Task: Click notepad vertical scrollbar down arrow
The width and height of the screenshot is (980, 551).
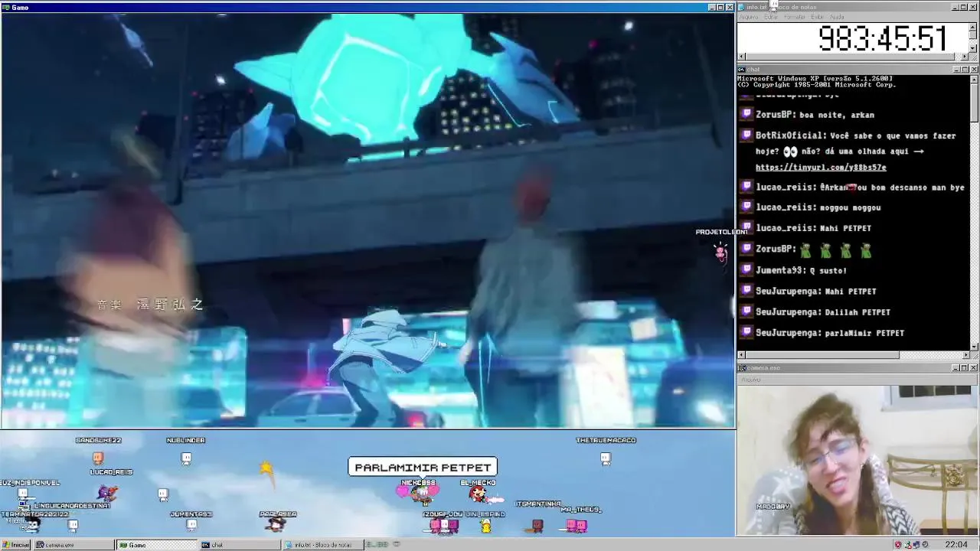Action: [x=974, y=48]
